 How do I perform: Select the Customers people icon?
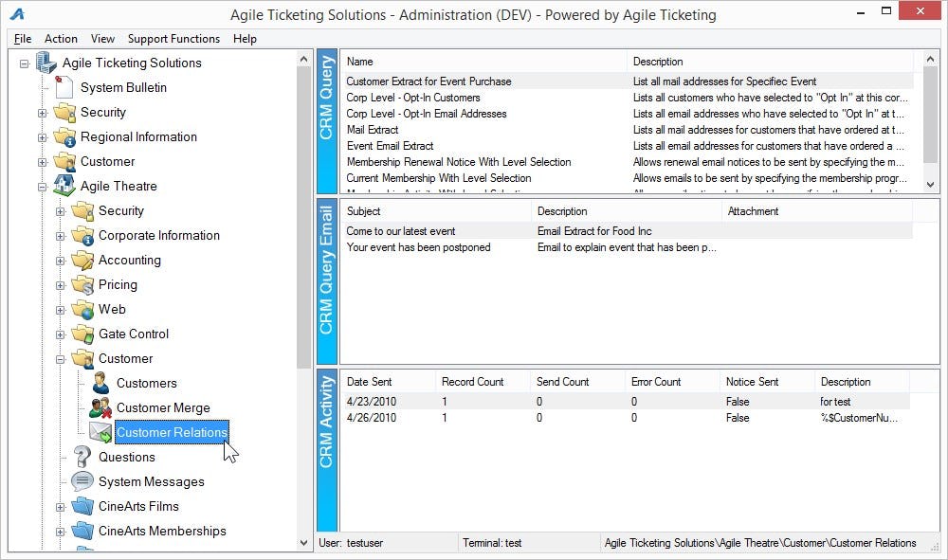tap(100, 383)
